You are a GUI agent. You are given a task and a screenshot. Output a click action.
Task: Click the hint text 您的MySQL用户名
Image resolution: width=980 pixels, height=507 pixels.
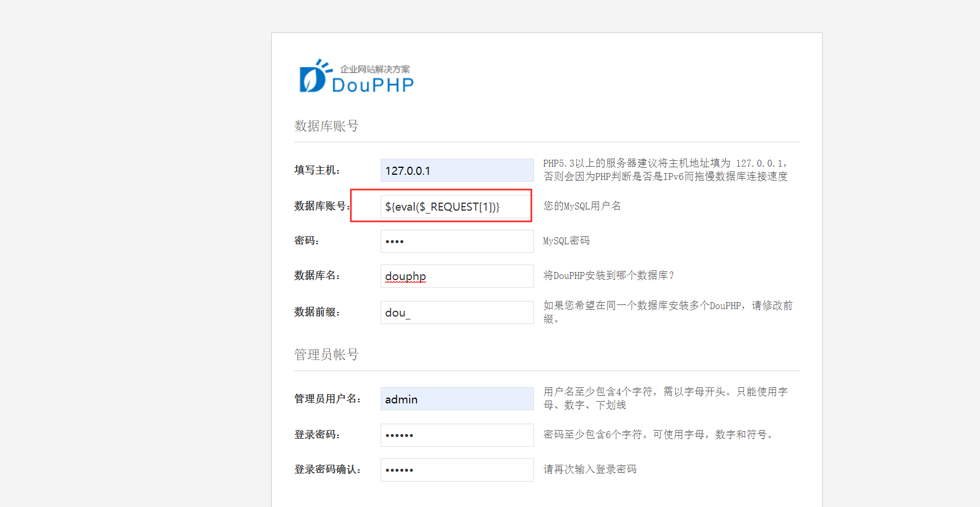click(582, 206)
